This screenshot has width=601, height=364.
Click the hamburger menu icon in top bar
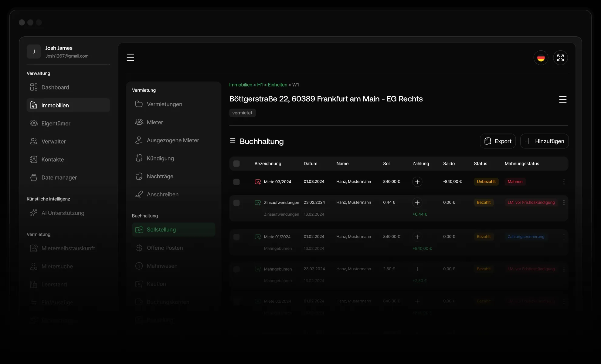(130, 58)
